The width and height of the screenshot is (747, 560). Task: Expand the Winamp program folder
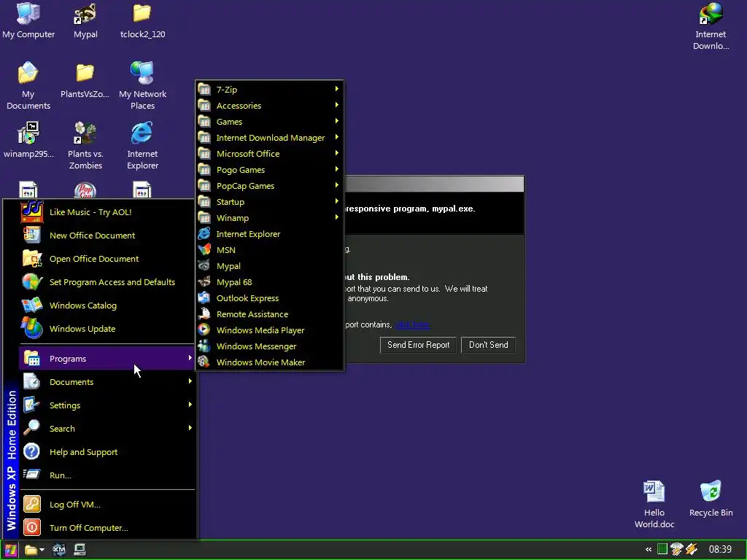(x=269, y=218)
